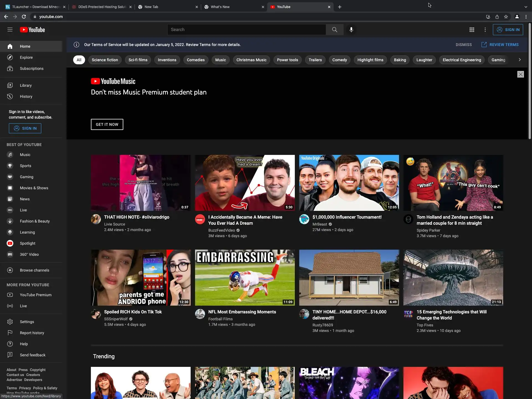
Task: Click the REVIEW TERMS link
Action: pos(500,45)
